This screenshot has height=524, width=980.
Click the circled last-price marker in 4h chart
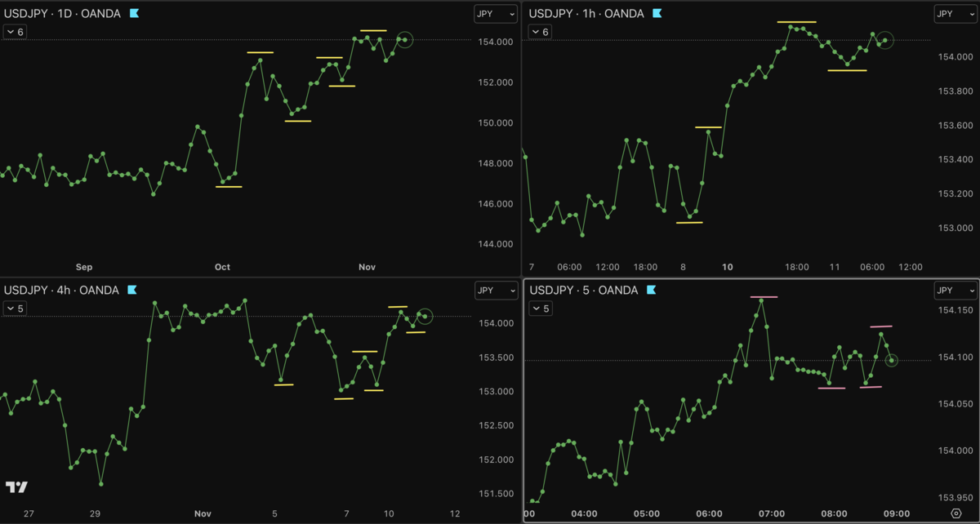[425, 317]
